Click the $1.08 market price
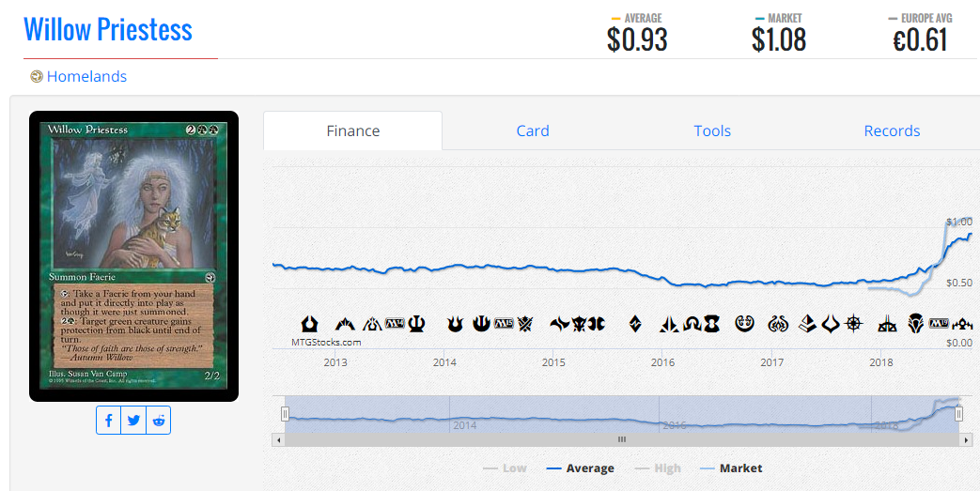Screen dimensions: 980x491 (779, 40)
